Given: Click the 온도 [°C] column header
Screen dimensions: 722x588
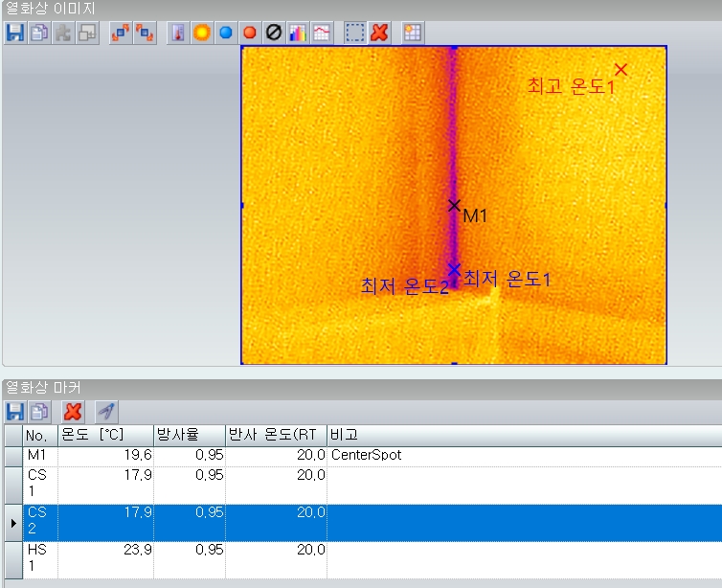Looking at the screenshot, I should tap(105, 435).
